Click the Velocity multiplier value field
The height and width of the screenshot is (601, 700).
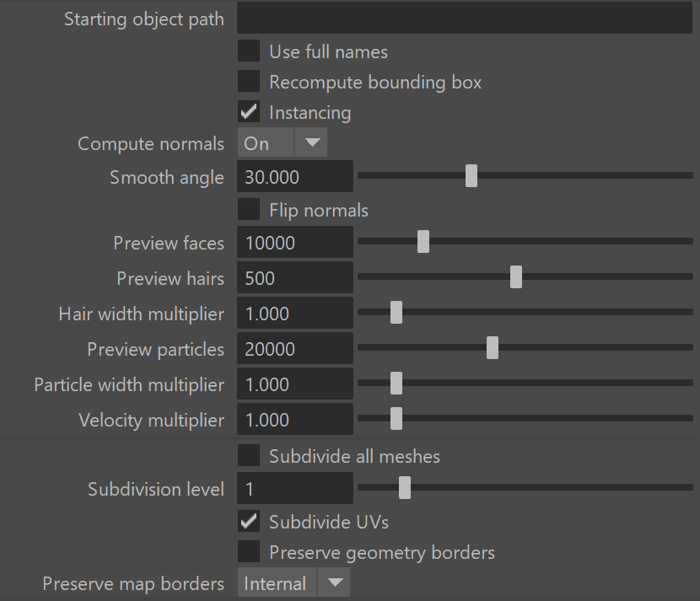point(295,420)
